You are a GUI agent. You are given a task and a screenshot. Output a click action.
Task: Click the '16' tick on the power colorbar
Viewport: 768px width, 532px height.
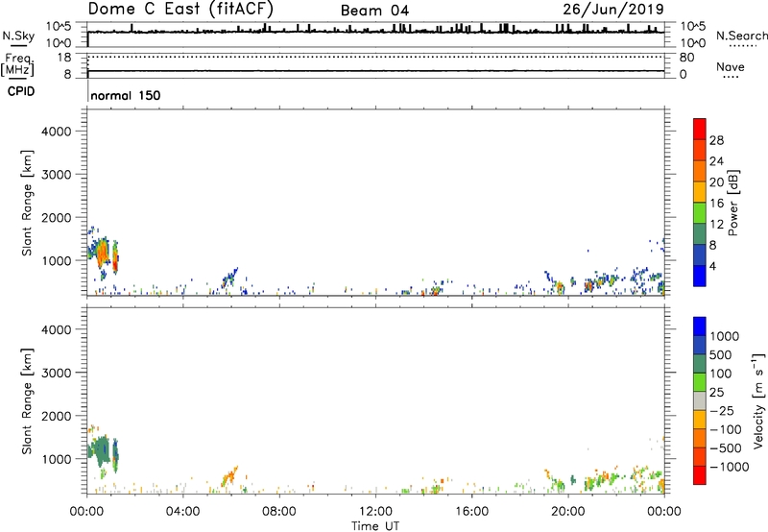(716, 204)
